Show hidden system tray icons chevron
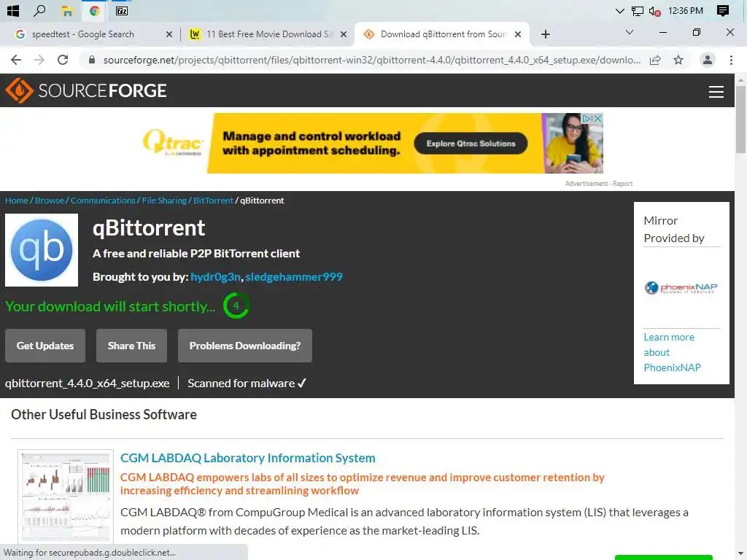 (x=620, y=11)
